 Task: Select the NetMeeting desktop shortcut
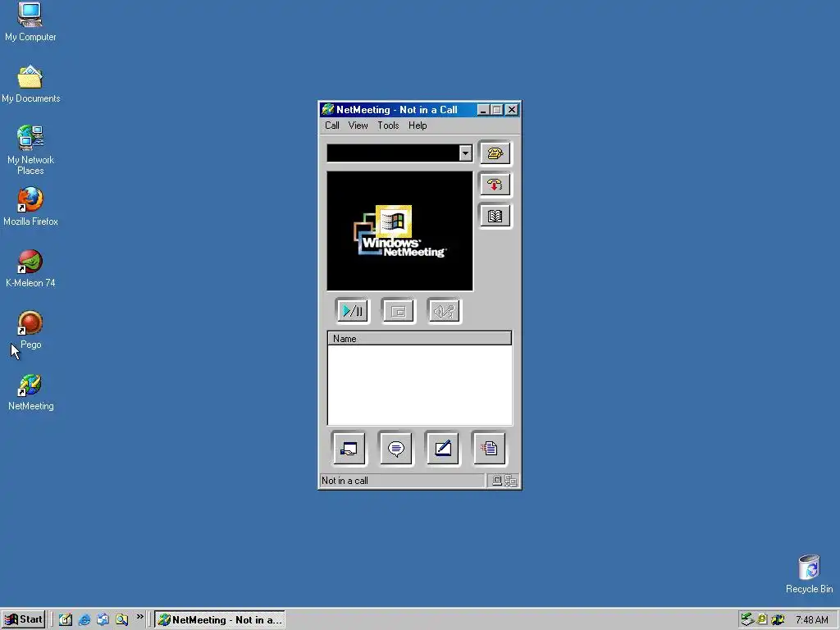coord(30,392)
